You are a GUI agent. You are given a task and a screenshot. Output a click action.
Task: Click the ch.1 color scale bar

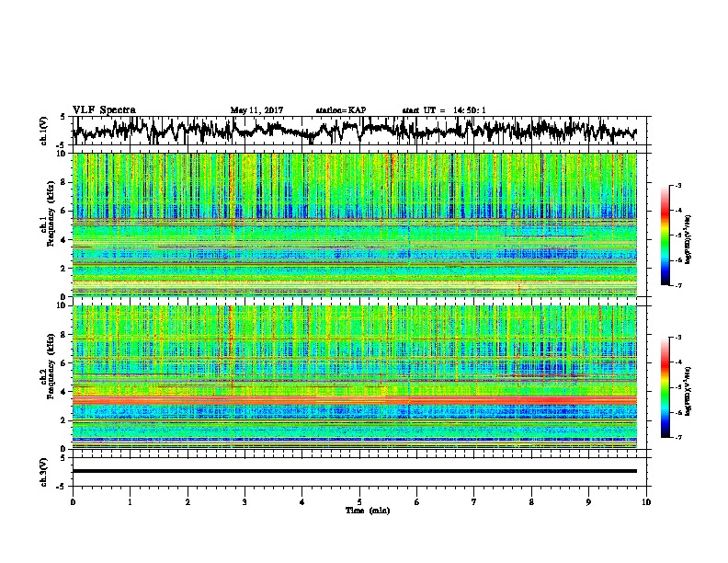[665, 236]
